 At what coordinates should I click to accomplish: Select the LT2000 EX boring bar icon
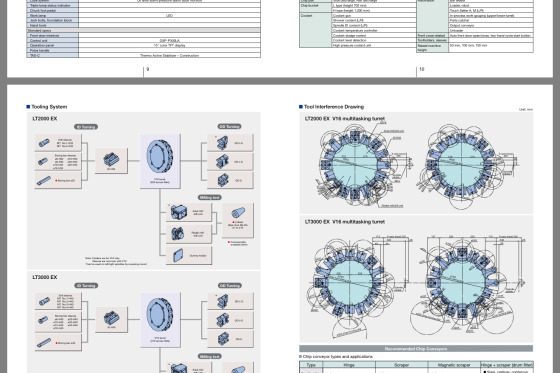[x=44, y=181]
